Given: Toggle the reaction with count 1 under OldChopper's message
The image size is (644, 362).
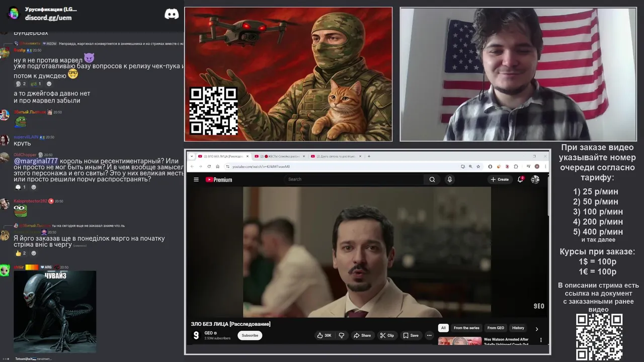Looking at the screenshot, I should tap(21, 187).
